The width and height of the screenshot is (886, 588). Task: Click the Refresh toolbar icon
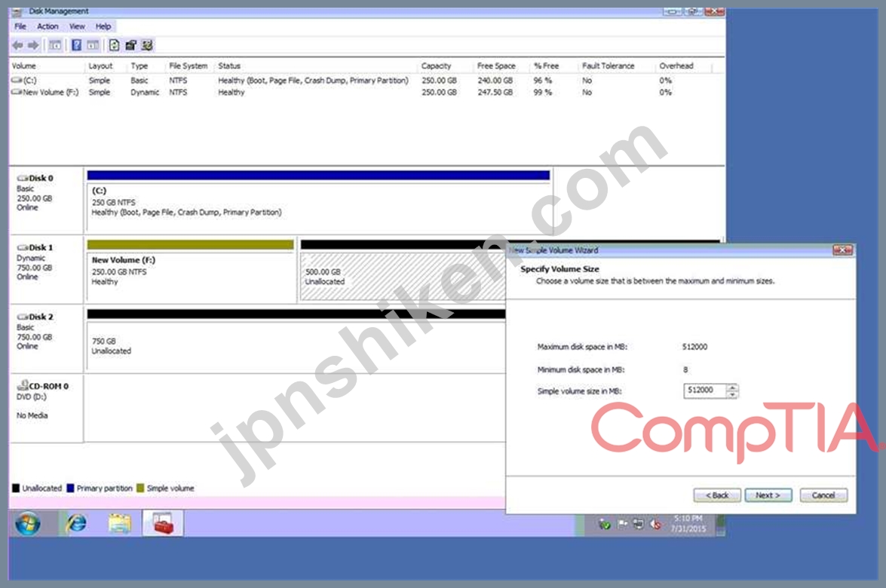tap(114, 45)
